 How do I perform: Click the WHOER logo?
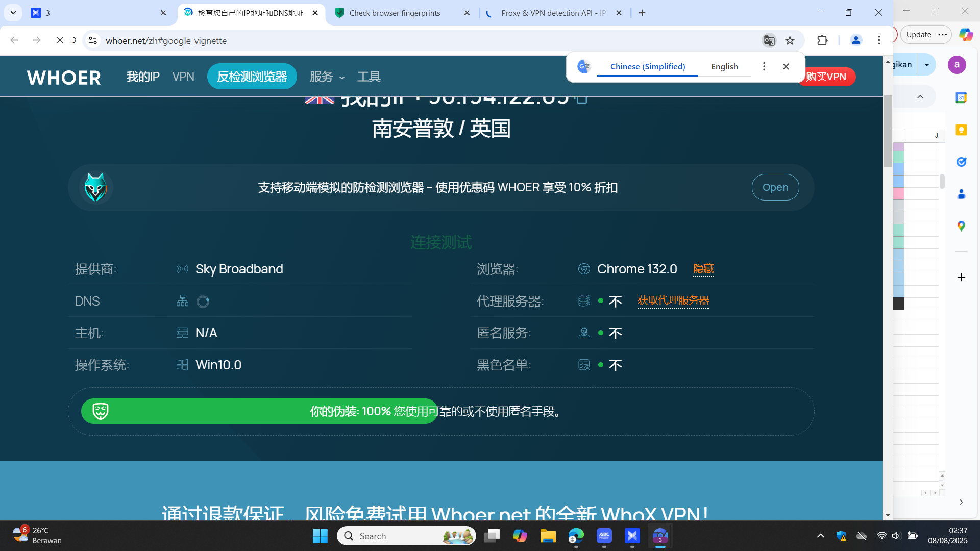coord(64,77)
